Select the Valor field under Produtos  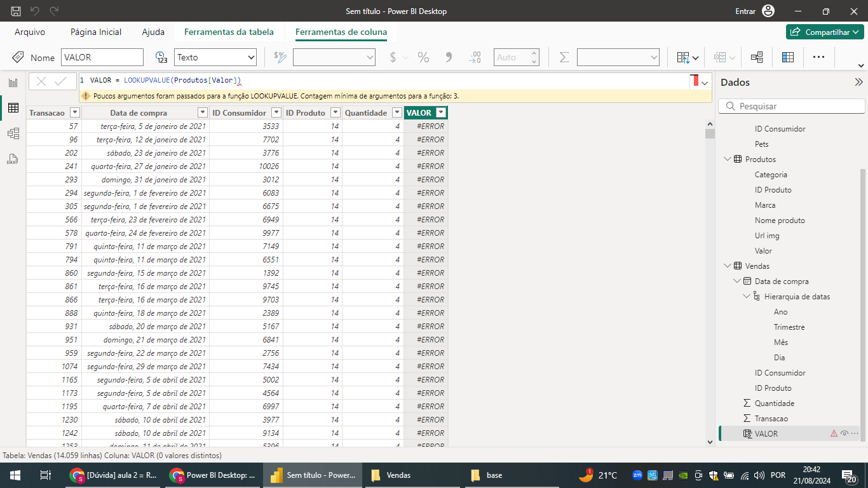click(763, 250)
